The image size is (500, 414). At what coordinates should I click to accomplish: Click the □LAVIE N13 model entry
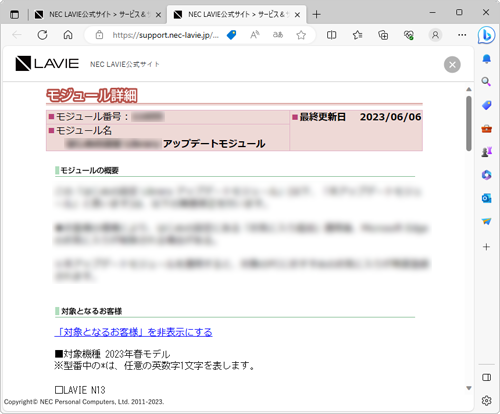pos(80,390)
